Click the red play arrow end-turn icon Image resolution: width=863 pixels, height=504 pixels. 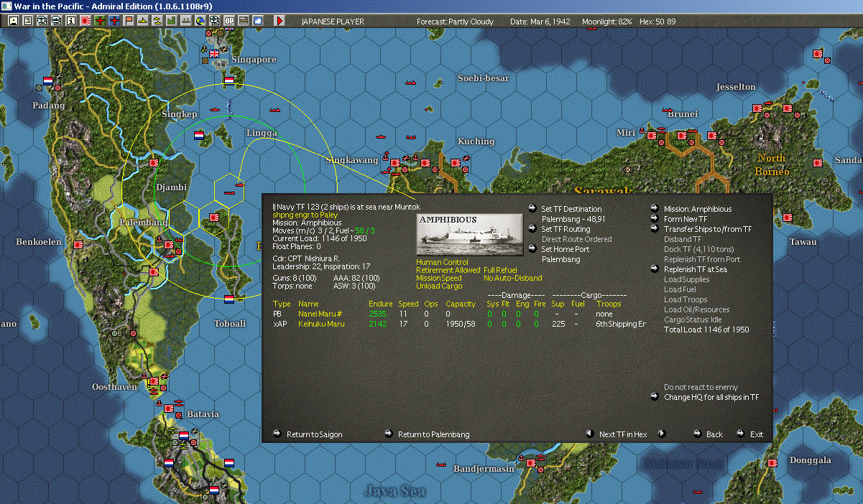pyautogui.click(x=280, y=21)
